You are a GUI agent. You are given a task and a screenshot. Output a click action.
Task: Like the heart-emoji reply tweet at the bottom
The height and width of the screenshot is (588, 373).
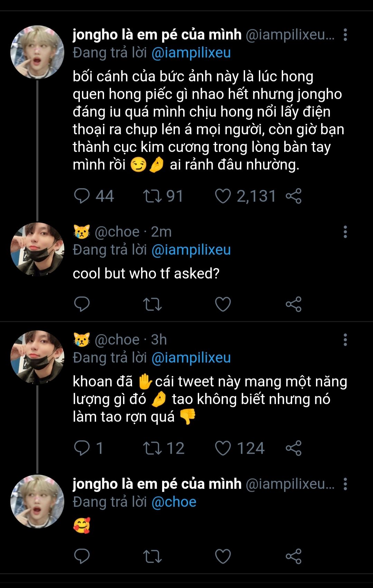(223, 556)
